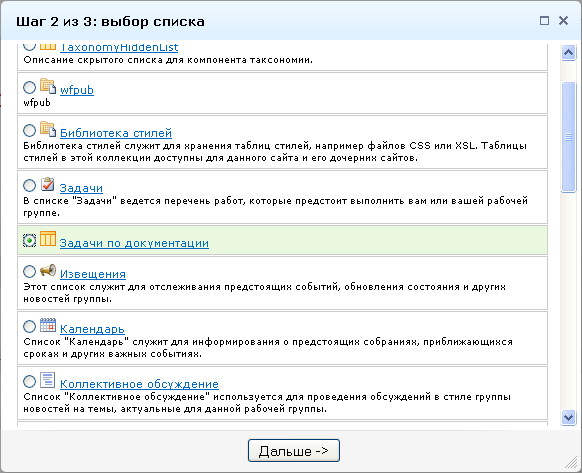Choose the Календарь radio option
This screenshot has height=473, width=582.
(x=29, y=327)
